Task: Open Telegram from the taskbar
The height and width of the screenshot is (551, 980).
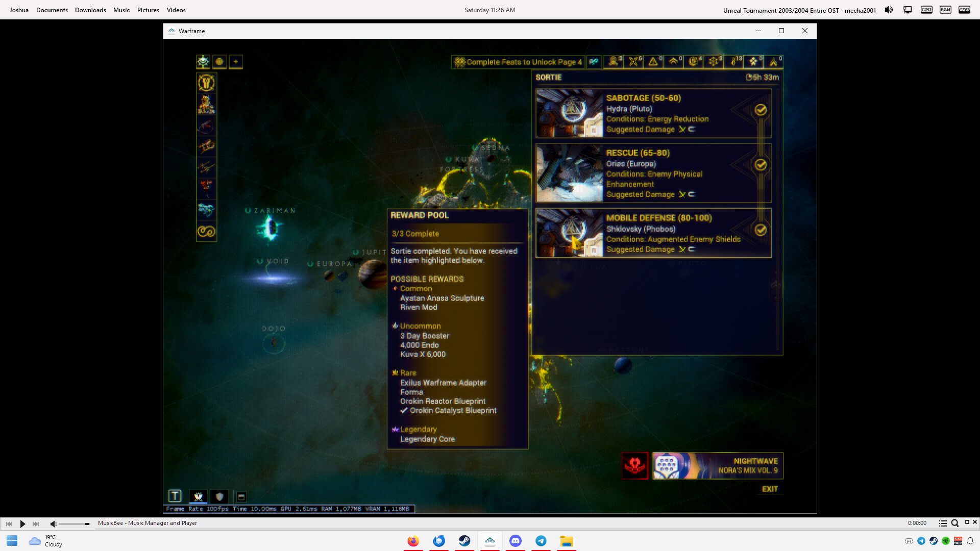Action: coord(541,541)
